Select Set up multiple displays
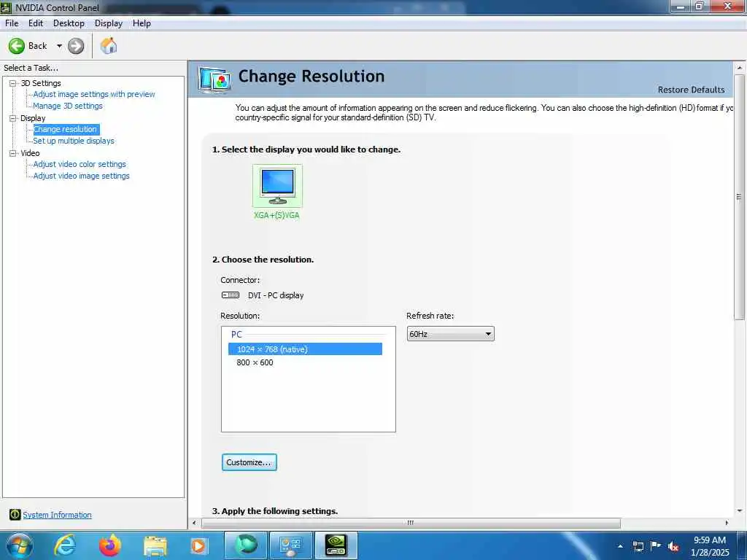 (x=74, y=141)
